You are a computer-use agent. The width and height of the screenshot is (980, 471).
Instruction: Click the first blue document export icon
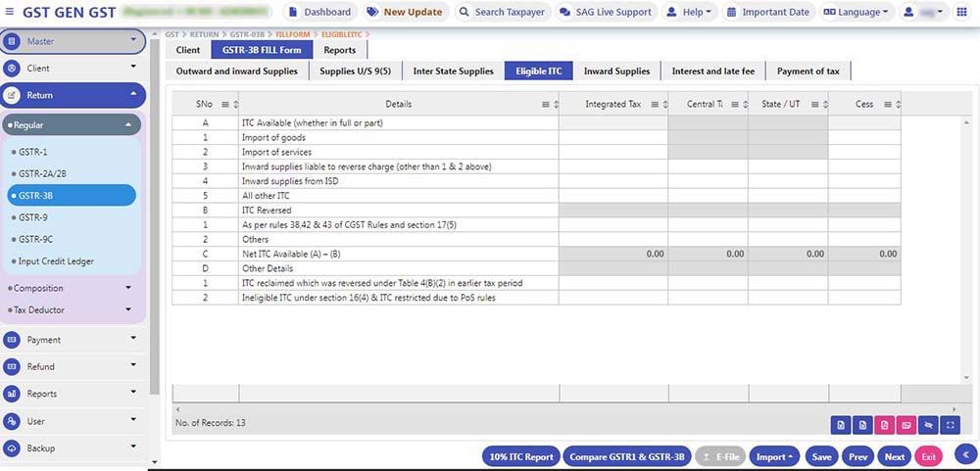(840, 425)
